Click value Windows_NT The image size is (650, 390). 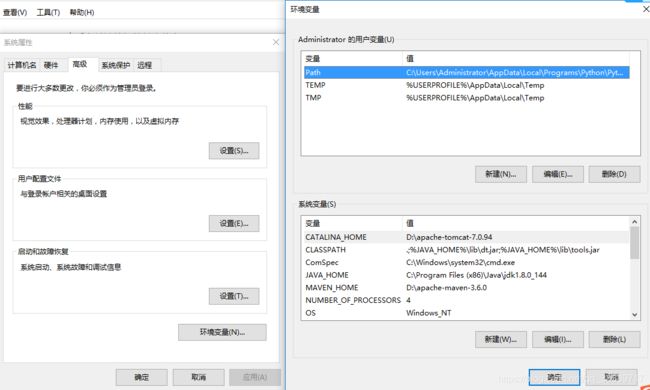point(429,313)
